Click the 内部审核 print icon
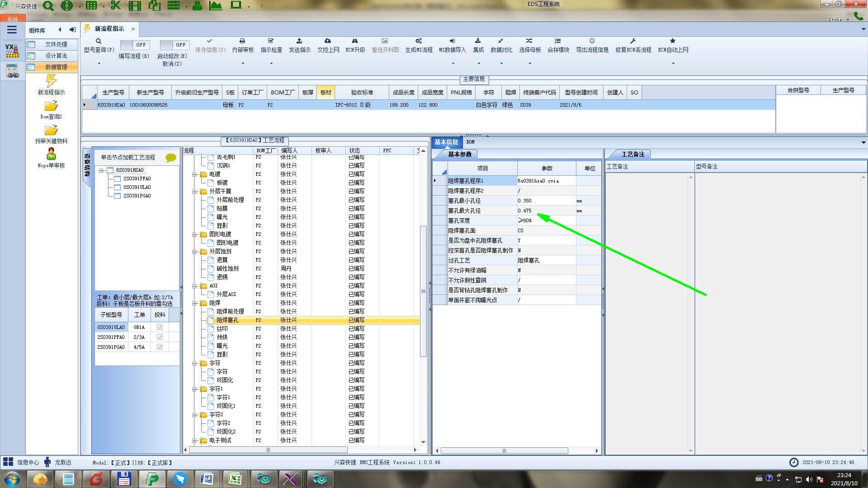Viewport: 868px width, 488px height. pos(242,41)
